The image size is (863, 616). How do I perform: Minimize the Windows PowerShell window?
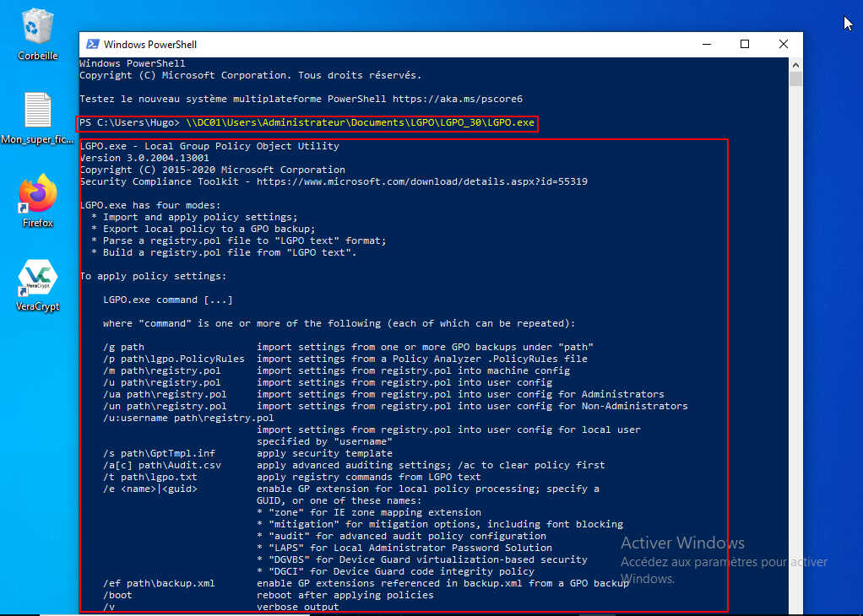(x=705, y=45)
